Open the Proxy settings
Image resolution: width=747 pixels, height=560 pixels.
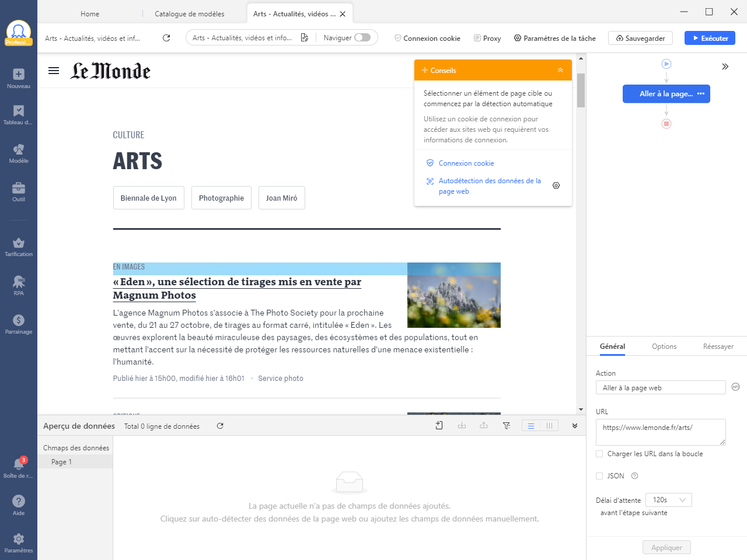[x=487, y=38]
